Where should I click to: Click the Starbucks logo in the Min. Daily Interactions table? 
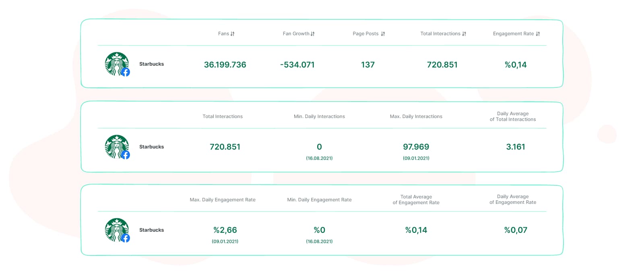click(x=117, y=147)
